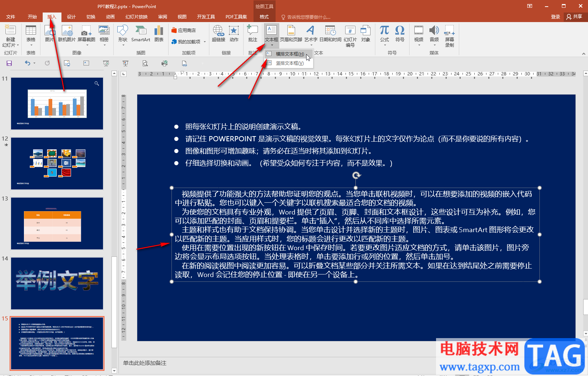Select slide 11 thumbnail with bar chart
This screenshot has width=588, height=376.
pos(57,103)
